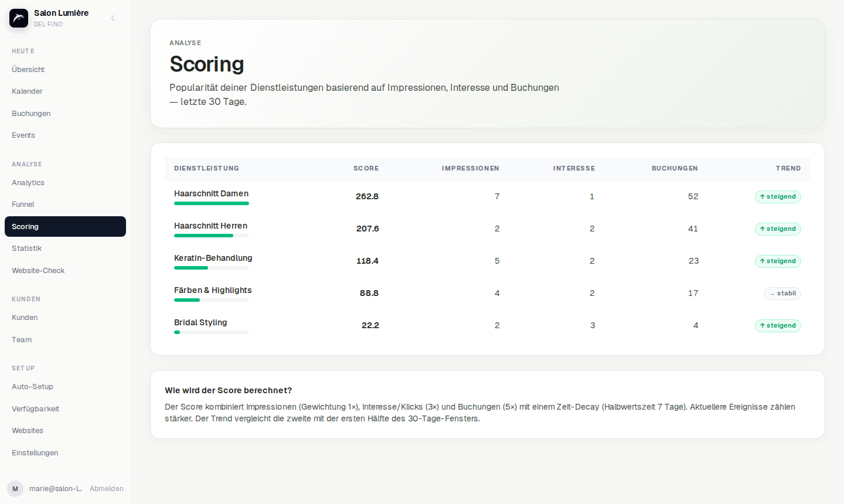The width and height of the screenshot is (844, 504).
Task: Click the Färben & Highlights score progress bar
Action: click(x=212, y=300)
